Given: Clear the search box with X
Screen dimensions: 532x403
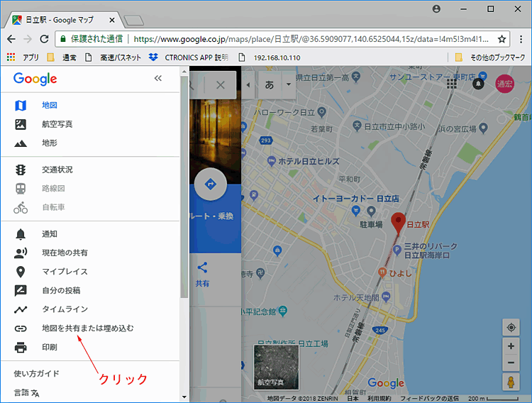Looking at the screenshot, I should coord(221,85).
